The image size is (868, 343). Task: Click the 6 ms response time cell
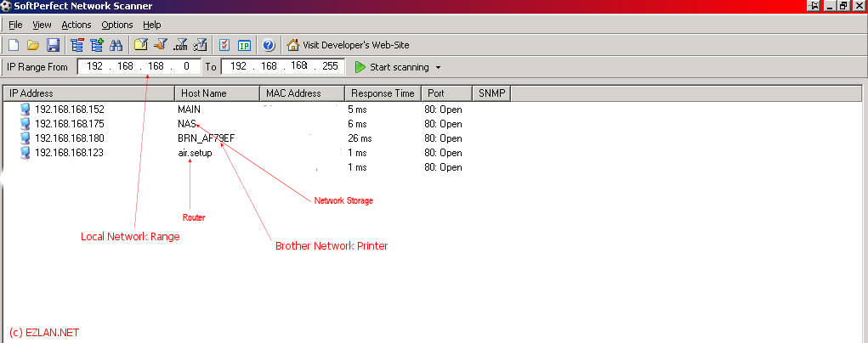[x=357, y=124]
